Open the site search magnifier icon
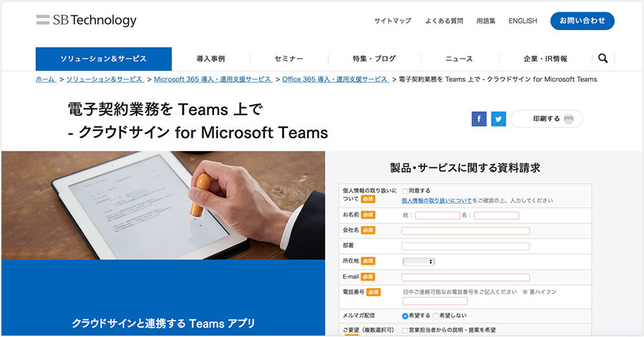This screenshot has height=337, width=644. coord(603,58)
